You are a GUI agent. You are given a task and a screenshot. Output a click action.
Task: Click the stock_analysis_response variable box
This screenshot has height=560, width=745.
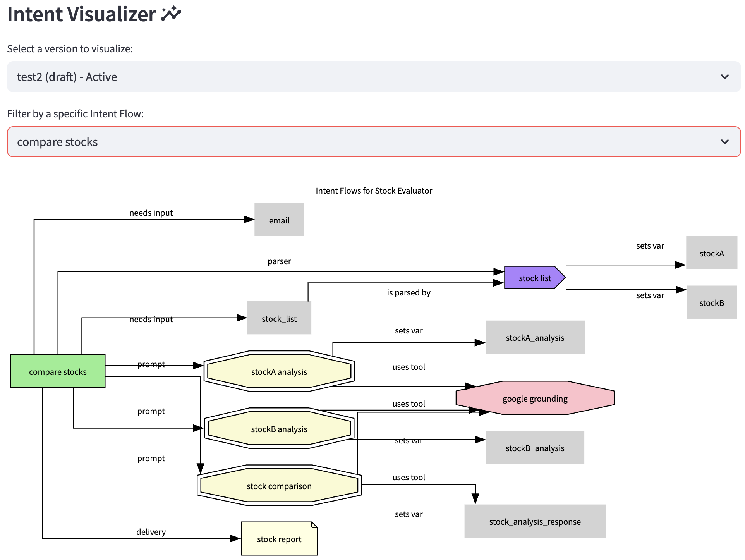[535, 521]
